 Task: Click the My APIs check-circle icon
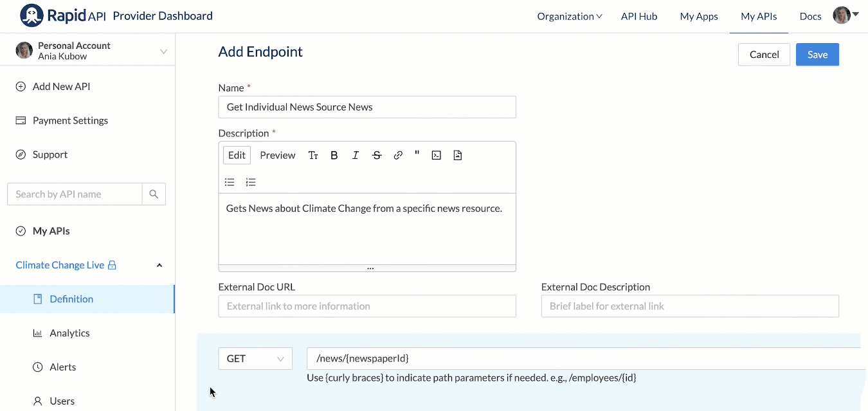[21, 231]
